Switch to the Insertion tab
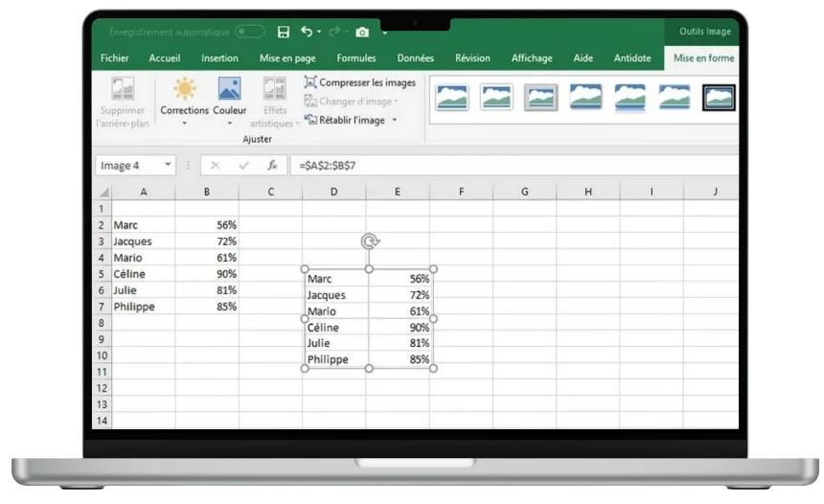This screenshot has width=824, height=504. point(219,58)
